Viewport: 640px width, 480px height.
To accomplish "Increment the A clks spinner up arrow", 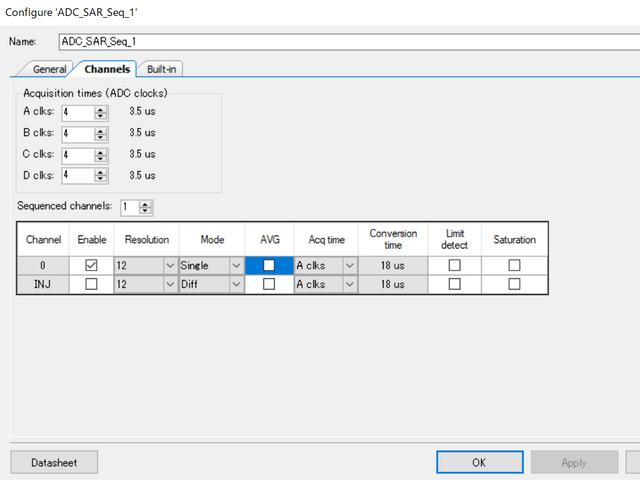I will tap(100, 109).
